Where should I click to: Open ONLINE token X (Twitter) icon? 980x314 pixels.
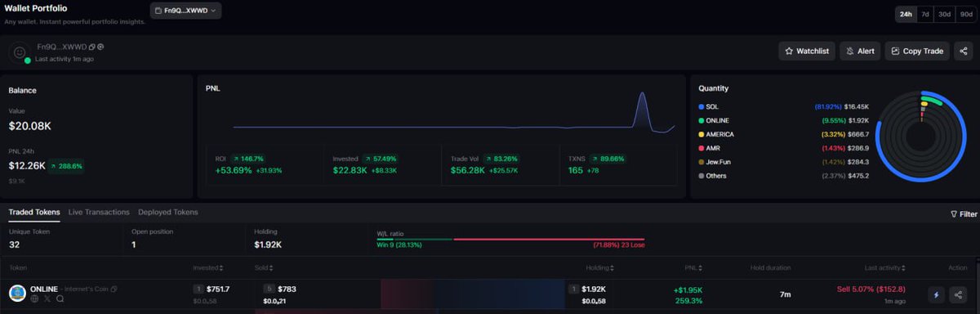point(47,299)
